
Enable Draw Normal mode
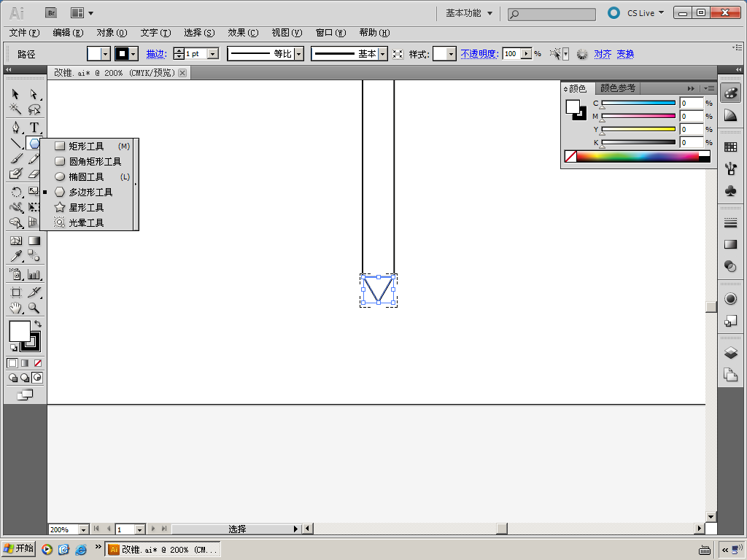(x=13, y=378)
